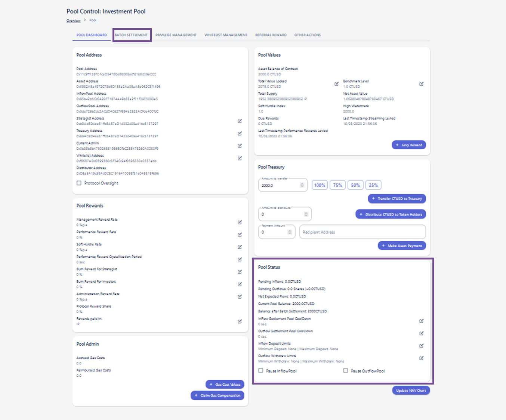Click the Payment Amount stepper arrows
The width and height of the screenshot is (506, 420).
tap(290, 232)
